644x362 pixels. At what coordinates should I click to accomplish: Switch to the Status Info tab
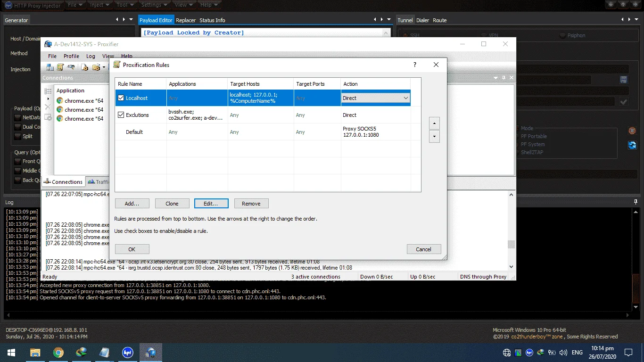pos(212,20)
